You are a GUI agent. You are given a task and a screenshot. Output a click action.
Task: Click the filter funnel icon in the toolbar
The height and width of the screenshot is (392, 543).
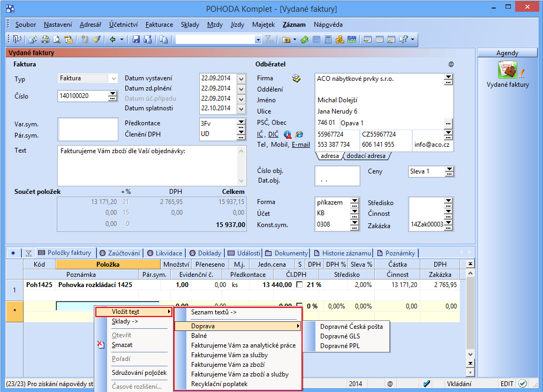click(269, 40)
